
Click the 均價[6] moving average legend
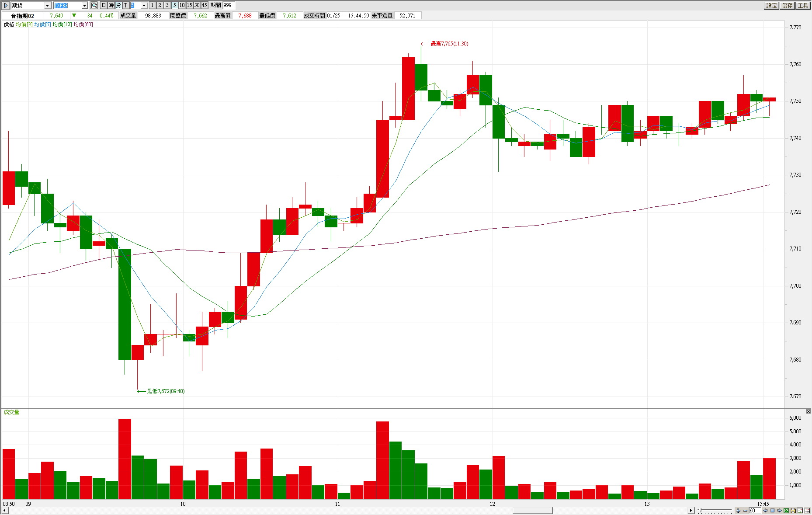[42, 24]
